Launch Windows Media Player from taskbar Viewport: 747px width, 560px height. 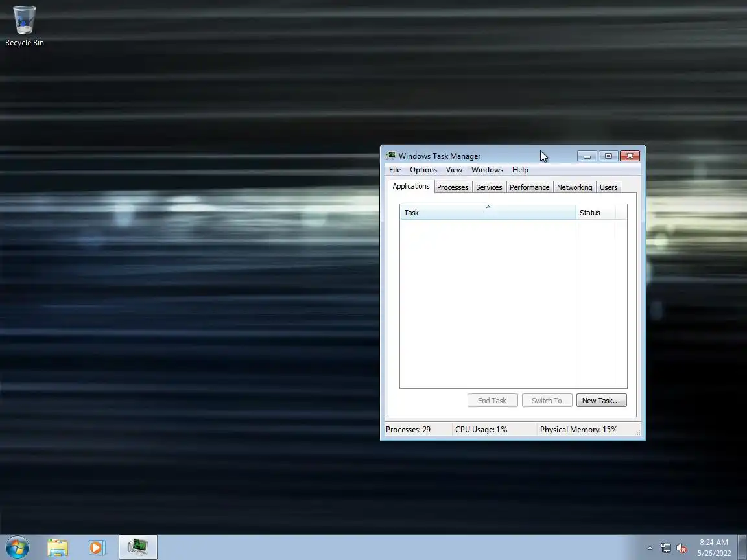click(97, 548)
